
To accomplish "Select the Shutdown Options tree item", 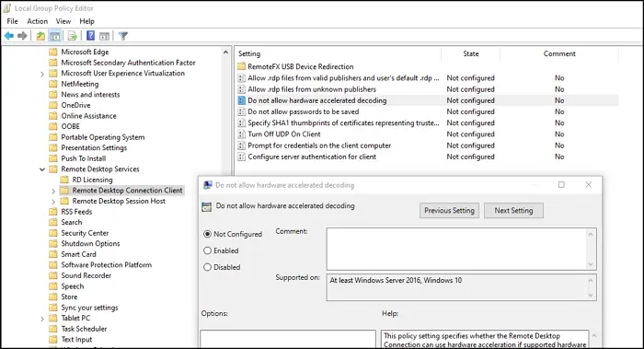I will coord(90,244).
